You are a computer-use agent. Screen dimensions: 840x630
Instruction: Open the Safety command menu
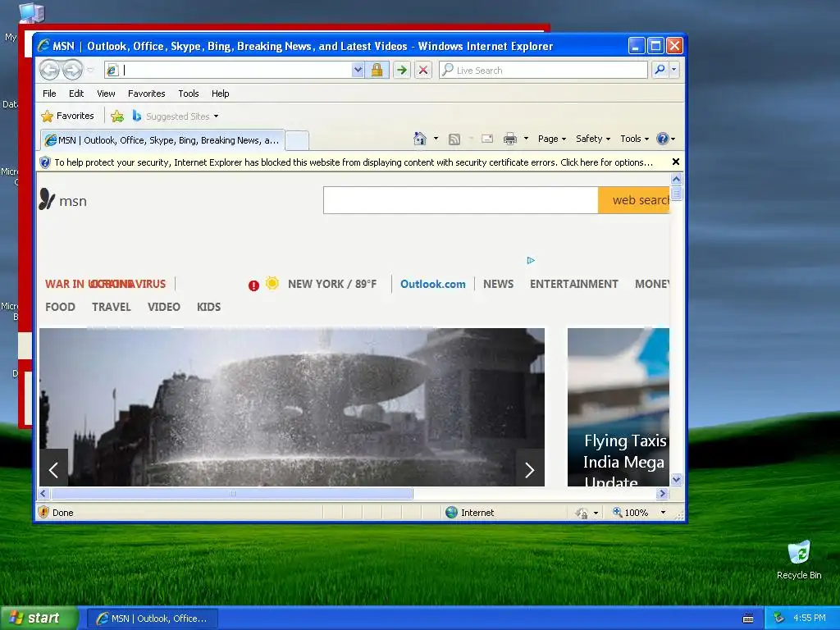(x=593, y=139)
